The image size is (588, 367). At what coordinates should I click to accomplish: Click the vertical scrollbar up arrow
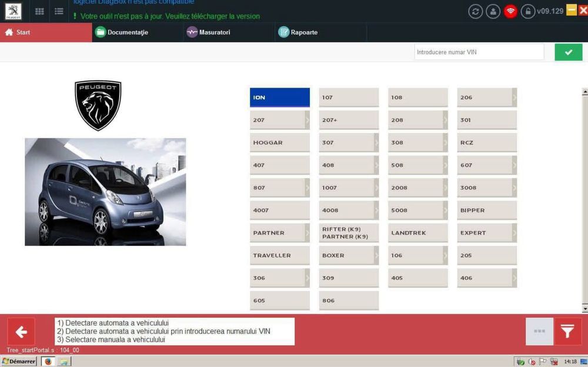(585, 92)
